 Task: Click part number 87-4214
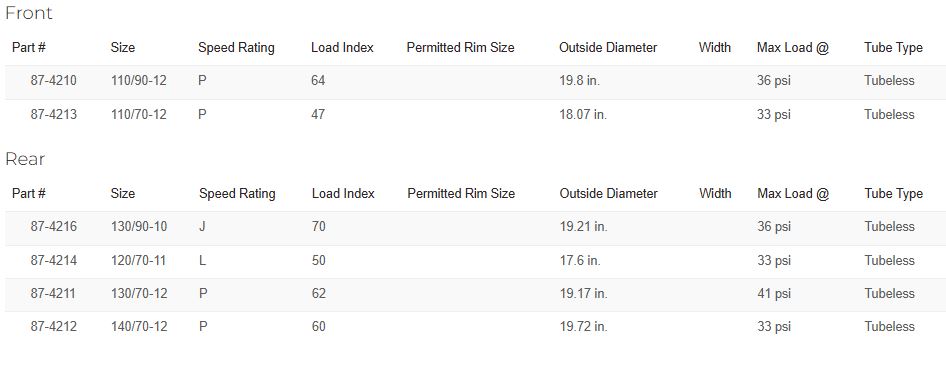tap(54, 260)
